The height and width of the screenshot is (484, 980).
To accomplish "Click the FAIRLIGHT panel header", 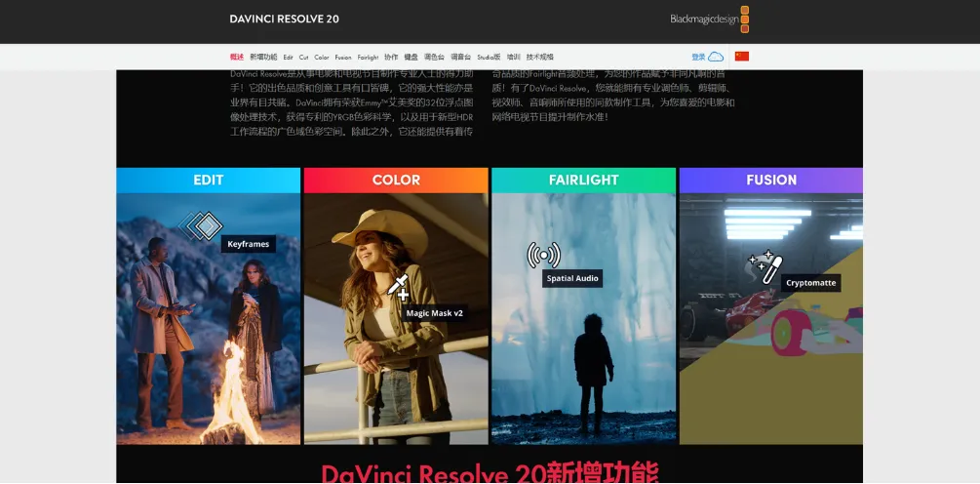I will coord(584,181).
